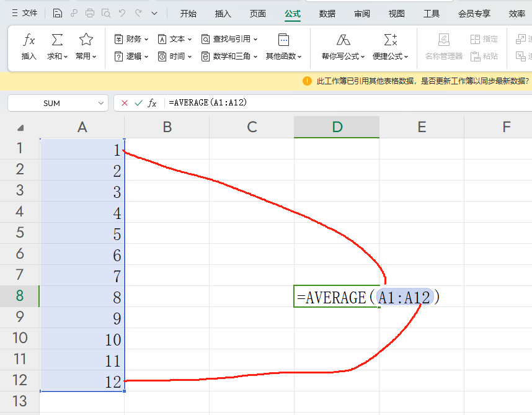Expand the quick access toolbar dropdown chevron
The width and height of the screenshot is (532, 415).
[x=154, y=14]
